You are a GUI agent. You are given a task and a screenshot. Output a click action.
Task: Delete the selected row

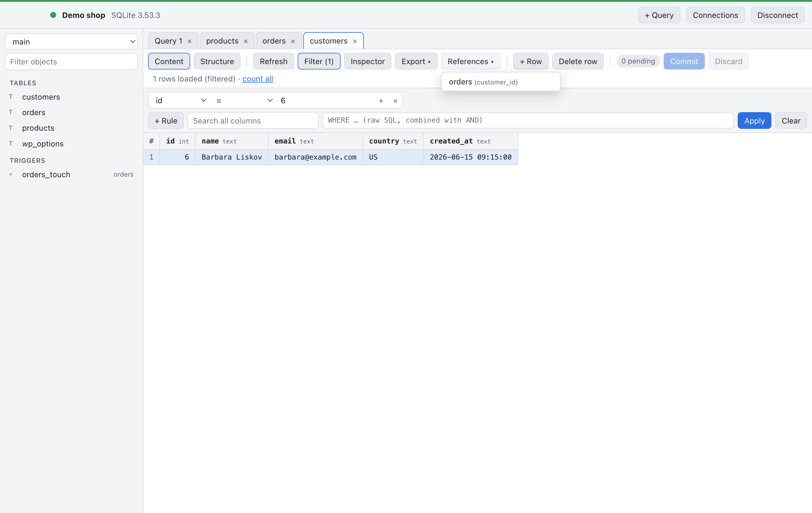pyautogui.click(x=578, y=61)
